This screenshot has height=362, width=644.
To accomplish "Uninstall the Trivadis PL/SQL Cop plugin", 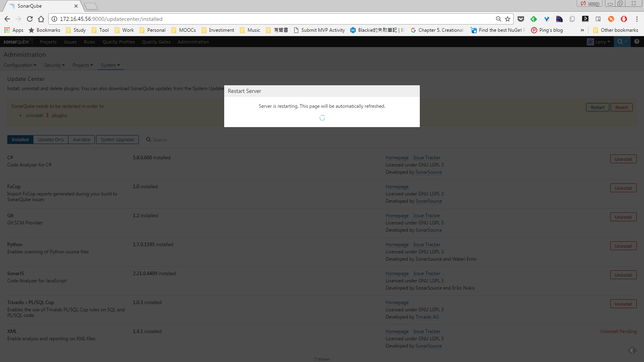I will point(623,304).
